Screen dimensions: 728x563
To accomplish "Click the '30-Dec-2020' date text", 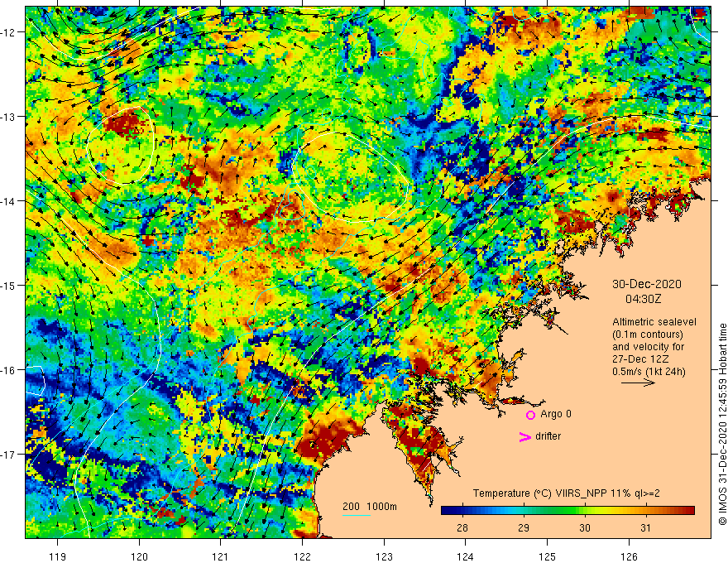I will (647, 284).
